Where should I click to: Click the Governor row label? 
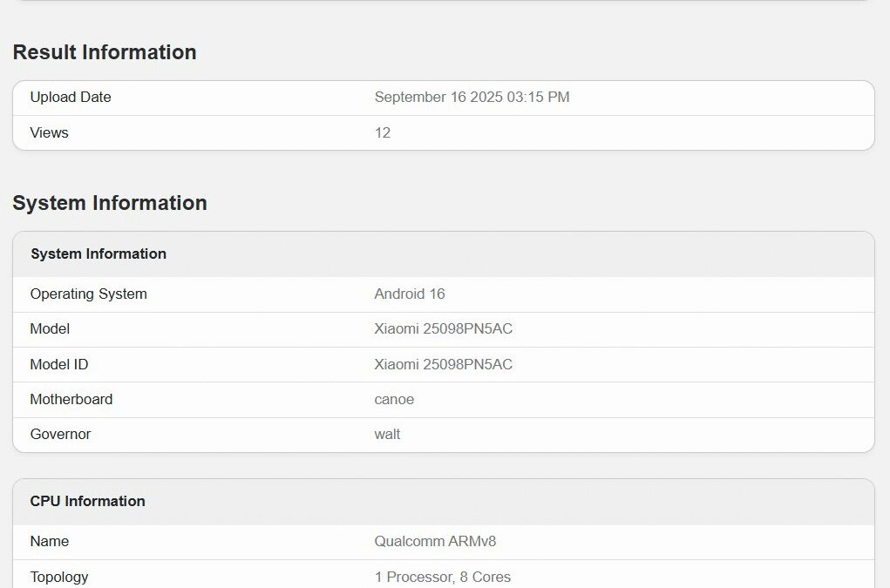coord(60,434)
